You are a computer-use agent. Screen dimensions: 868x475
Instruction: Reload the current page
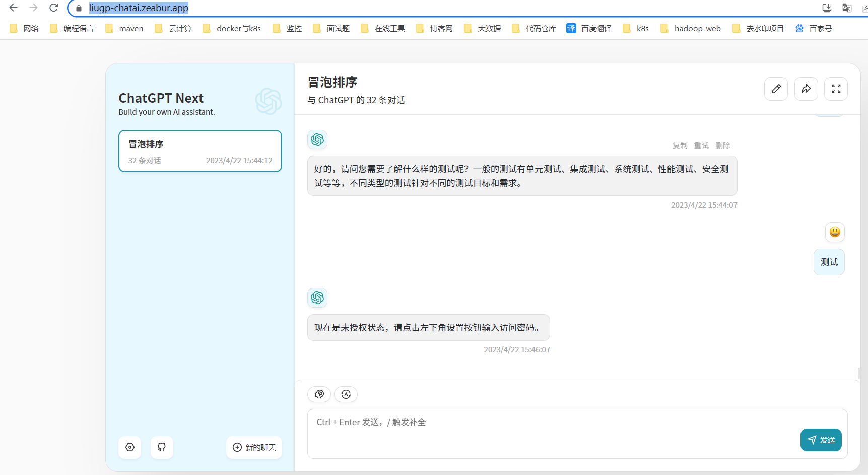54,8
